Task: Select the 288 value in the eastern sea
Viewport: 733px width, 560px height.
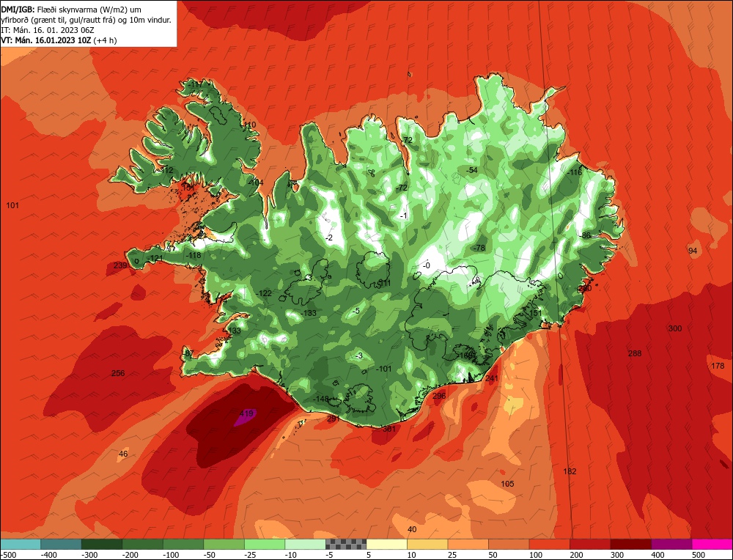Action: pyautogui.click(x=634, y=353)
